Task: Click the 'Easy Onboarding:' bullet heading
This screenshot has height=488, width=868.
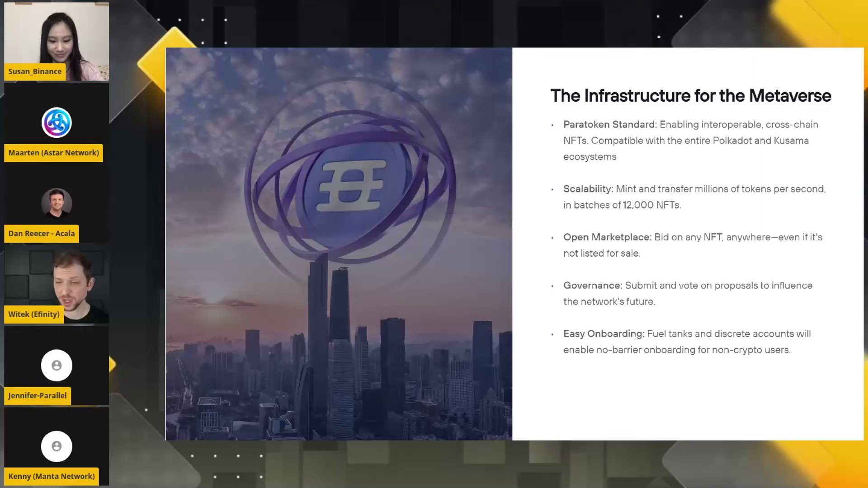Action: [x=604, y=334]
